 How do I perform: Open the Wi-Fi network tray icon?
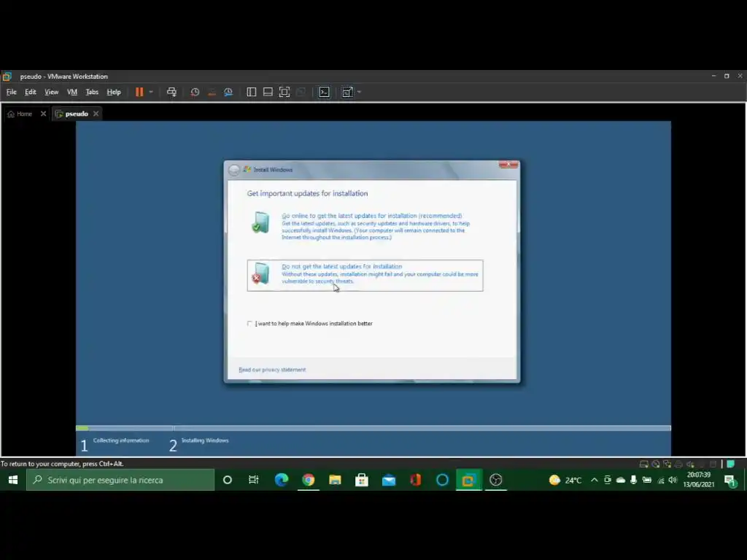(660, 480)
